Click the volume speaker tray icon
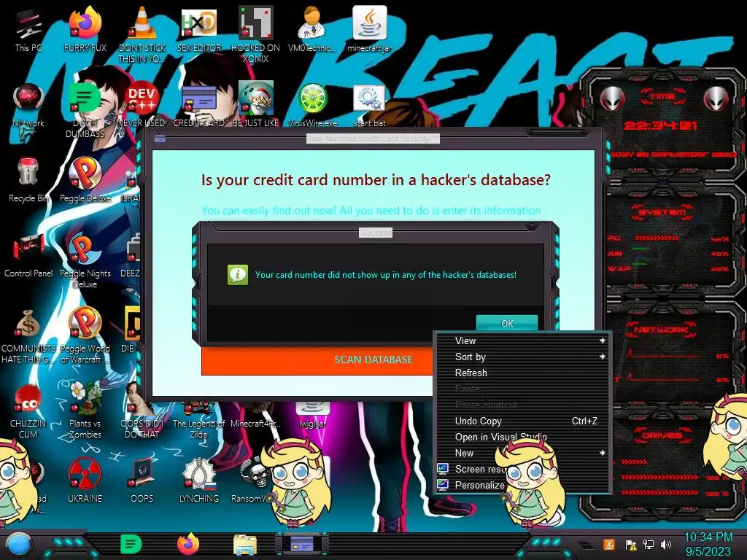The image size is (747, 560). point(665,544)
